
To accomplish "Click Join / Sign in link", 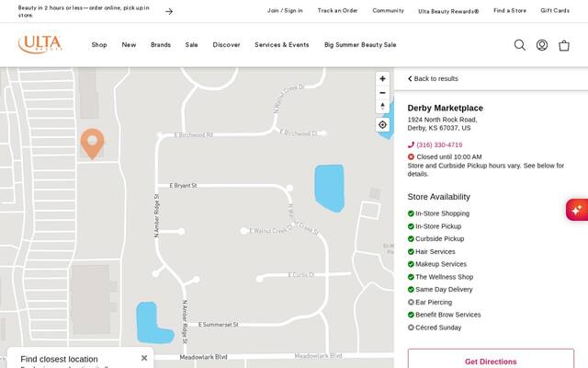I will pos(285,11).
